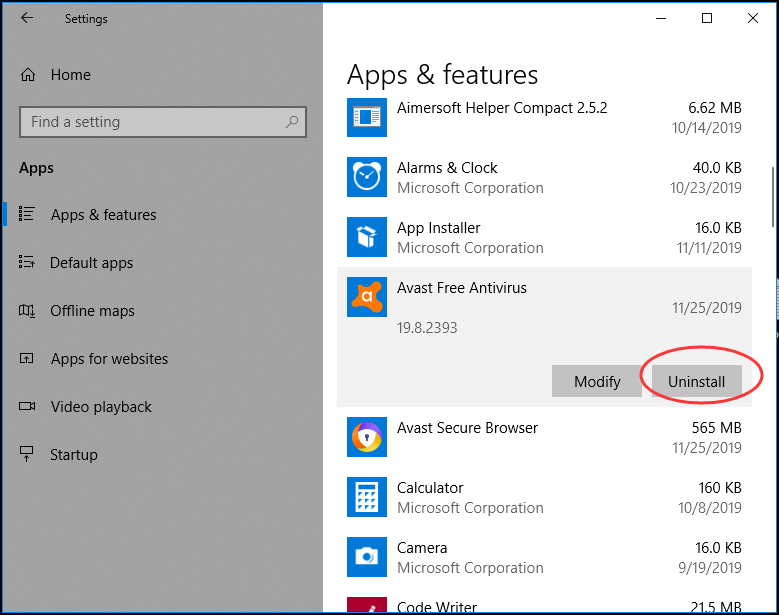Go back with the Settings back arrow
Viewport: 779px width, 615px height.
[27, 18]
